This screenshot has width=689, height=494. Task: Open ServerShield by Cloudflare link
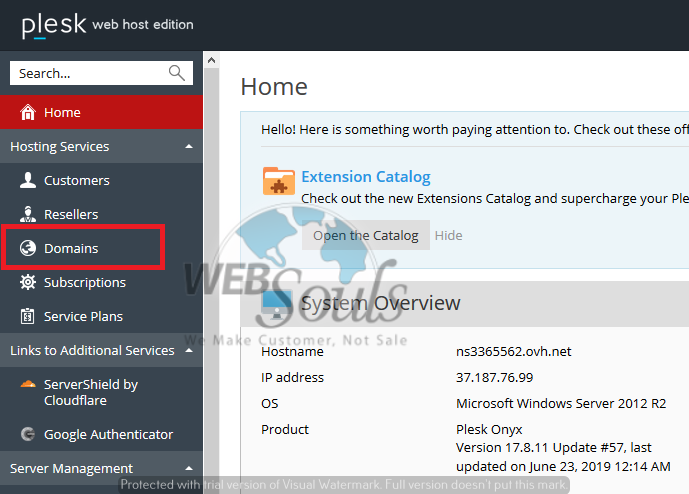tap(102, 392)
